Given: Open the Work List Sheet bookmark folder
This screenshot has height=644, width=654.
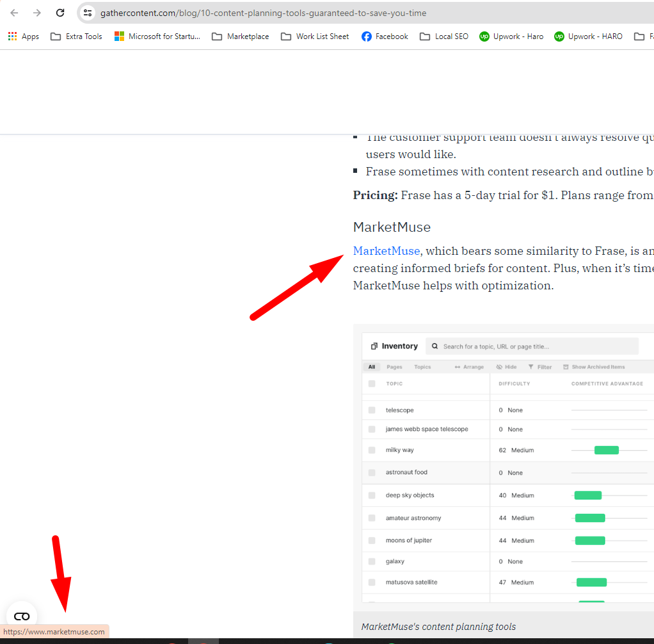Looking at the screenshot, I should click(315, 36).
